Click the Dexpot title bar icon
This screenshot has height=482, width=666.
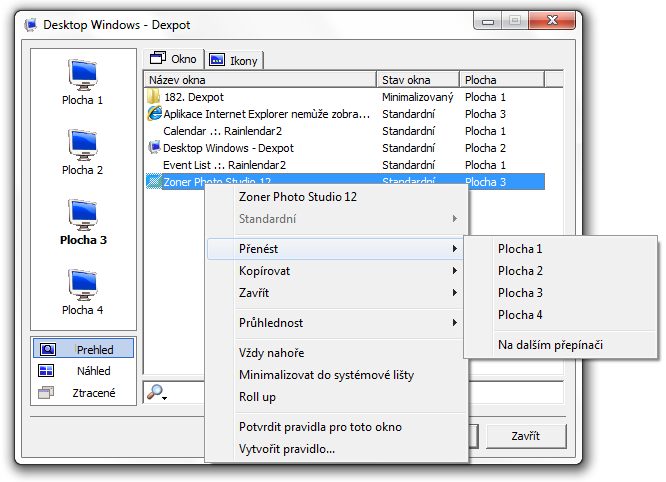click(31, 25)
